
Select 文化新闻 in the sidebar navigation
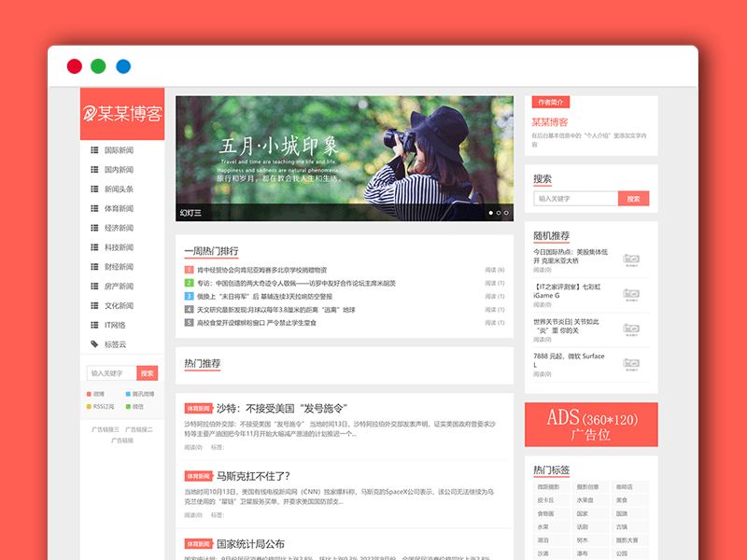coord(120,306)
